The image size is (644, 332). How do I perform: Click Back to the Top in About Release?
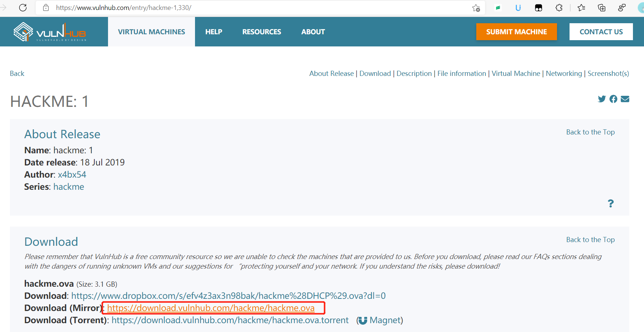pos(591,132)
